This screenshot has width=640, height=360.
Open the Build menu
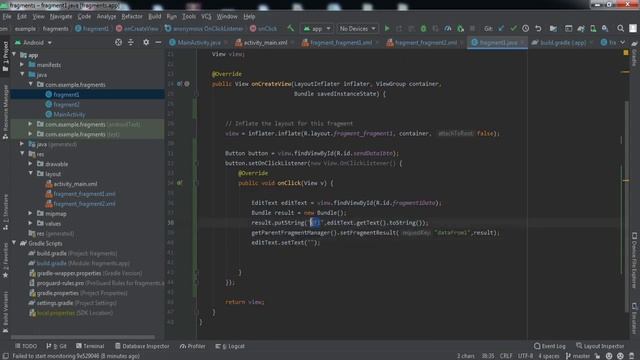(154, 16)
